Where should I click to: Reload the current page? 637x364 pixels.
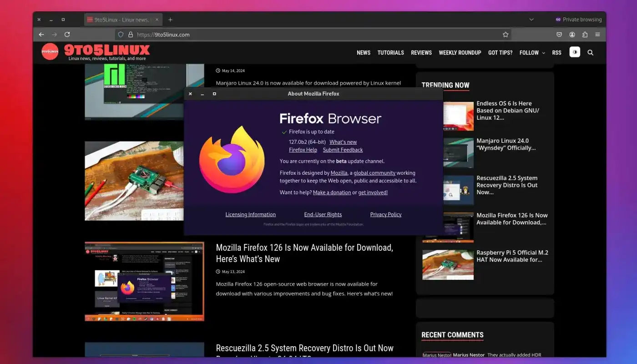click(67, 35)
